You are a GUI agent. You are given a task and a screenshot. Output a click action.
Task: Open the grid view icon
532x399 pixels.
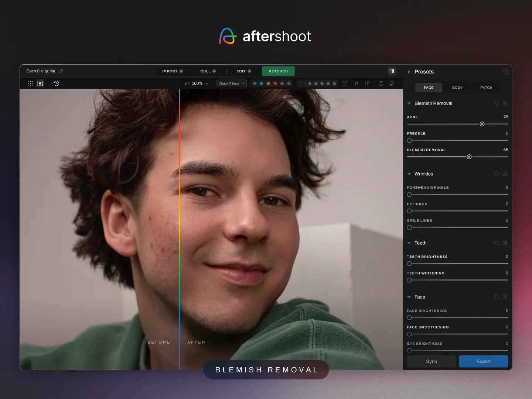coord(30,83)
